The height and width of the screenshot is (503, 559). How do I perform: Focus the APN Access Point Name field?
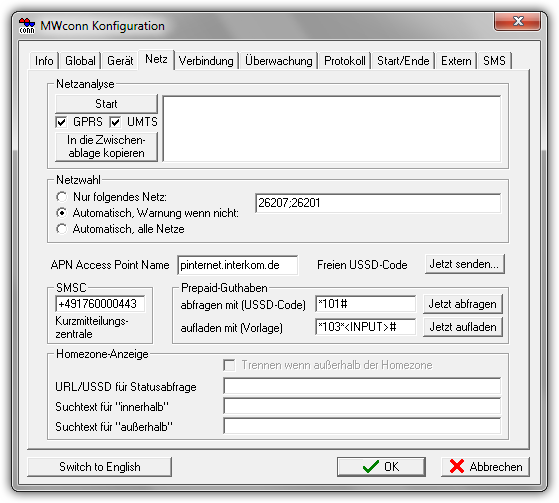pos(237,265)
